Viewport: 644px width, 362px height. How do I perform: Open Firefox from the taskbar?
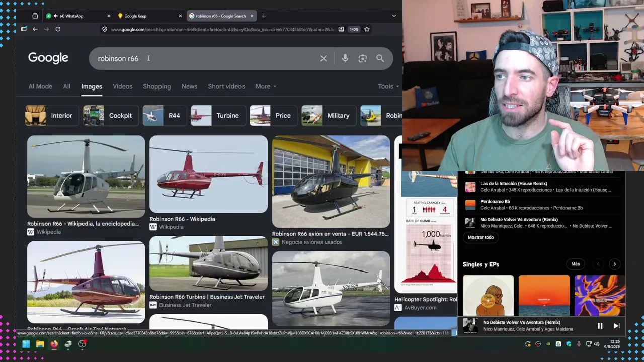(x=54, y=344)
